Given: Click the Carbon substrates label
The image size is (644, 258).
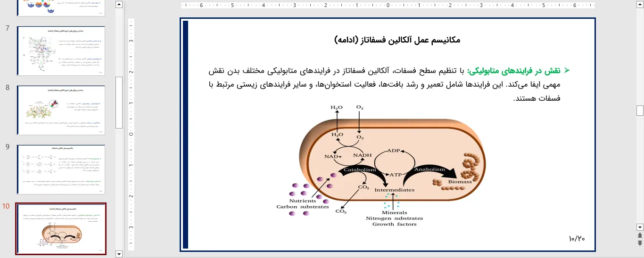Looking at the screenshot, I should pyautogui.click(x=303, y=207).
